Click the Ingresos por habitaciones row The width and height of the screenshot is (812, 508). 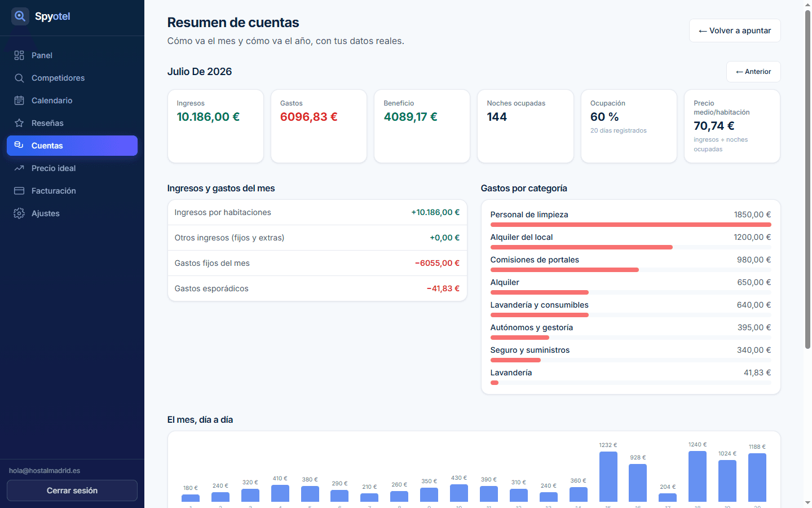click(x=317, y=212)
